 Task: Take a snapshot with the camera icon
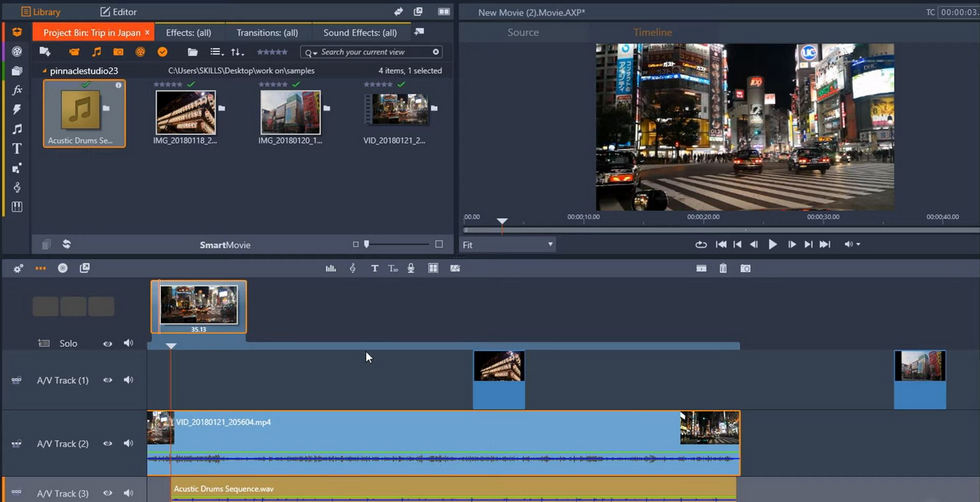[x=745, y=268]
